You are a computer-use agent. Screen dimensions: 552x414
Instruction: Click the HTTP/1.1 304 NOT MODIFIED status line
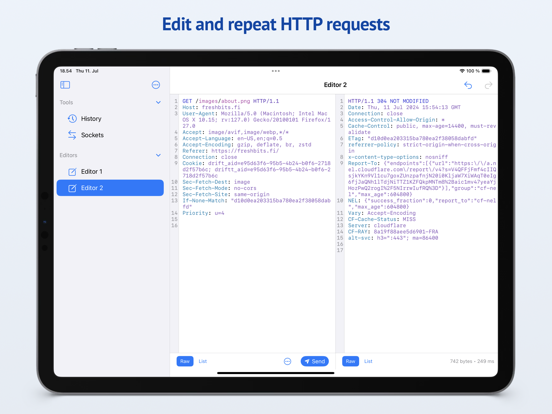tap(388, 101)
